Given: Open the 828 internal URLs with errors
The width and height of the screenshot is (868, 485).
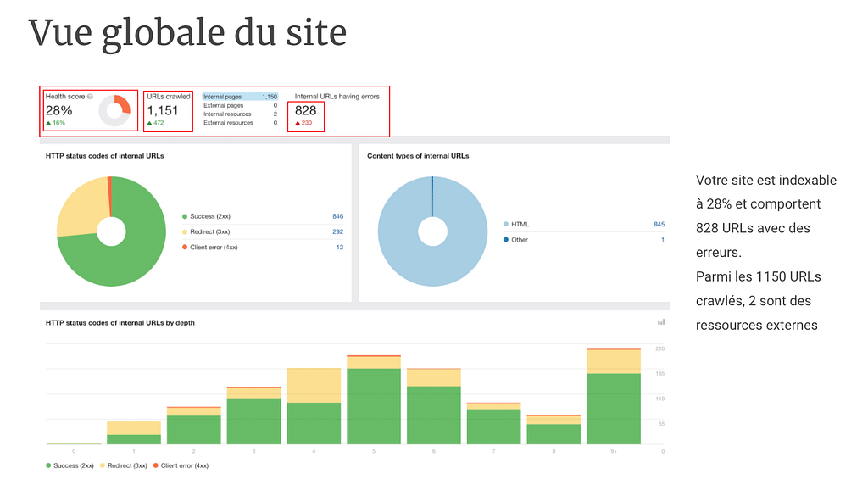Looking at the screenshot, I should coord(305,110).
